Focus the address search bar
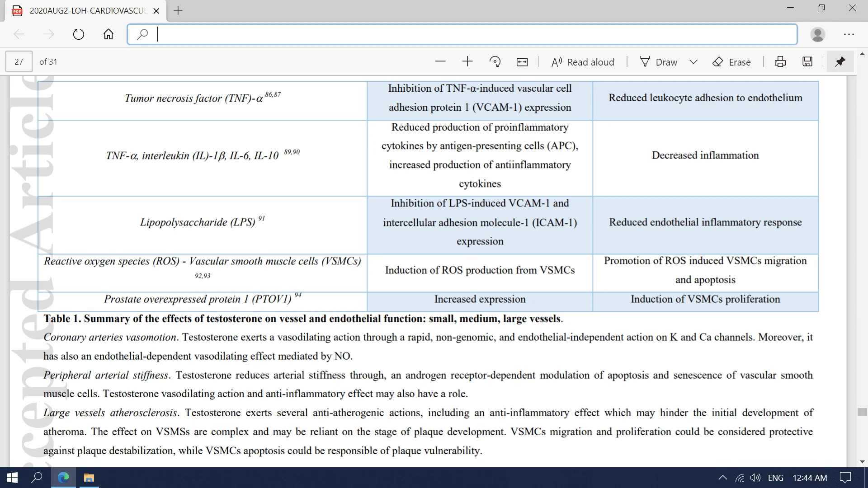Screen dimensions: 868x488 pos(462,34)
